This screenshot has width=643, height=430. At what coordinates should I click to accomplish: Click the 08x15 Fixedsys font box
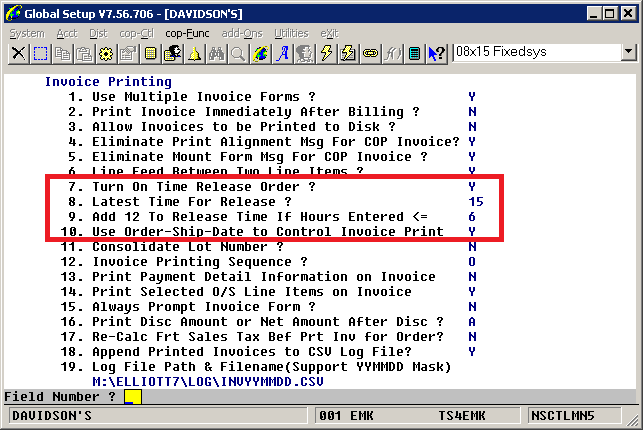point(536,52)
